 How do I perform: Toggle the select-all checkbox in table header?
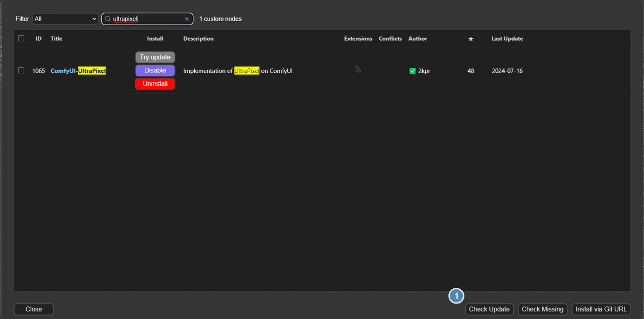tap(21, 38)
